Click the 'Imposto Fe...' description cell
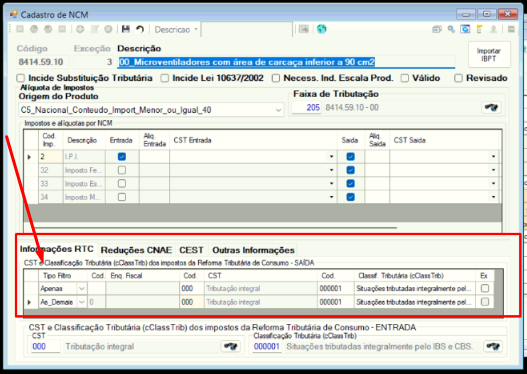This screenshot has height=374, width=527. 84,170
